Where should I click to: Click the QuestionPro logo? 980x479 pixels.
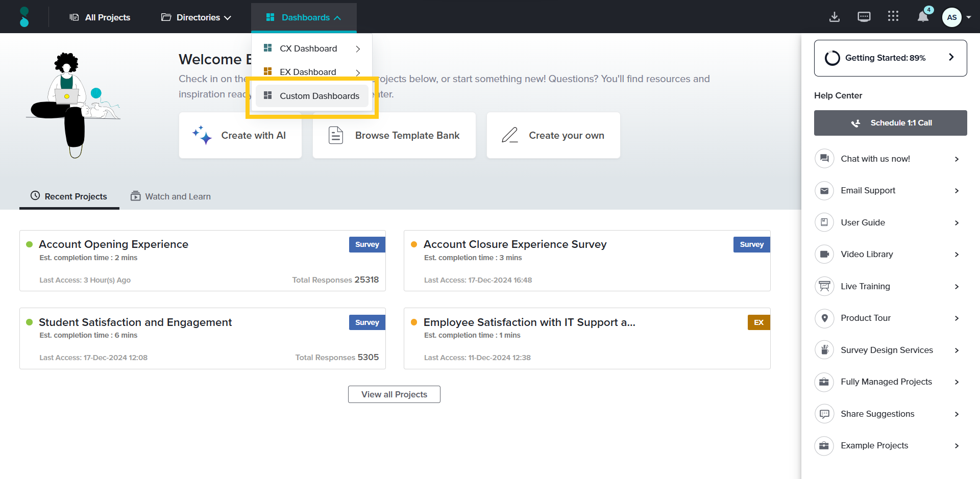(24, 17)
